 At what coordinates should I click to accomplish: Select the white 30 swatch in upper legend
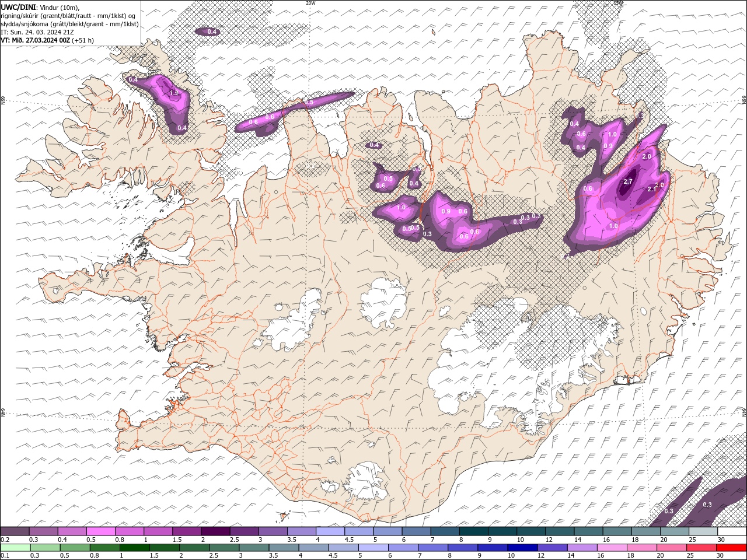click(732, 531)
